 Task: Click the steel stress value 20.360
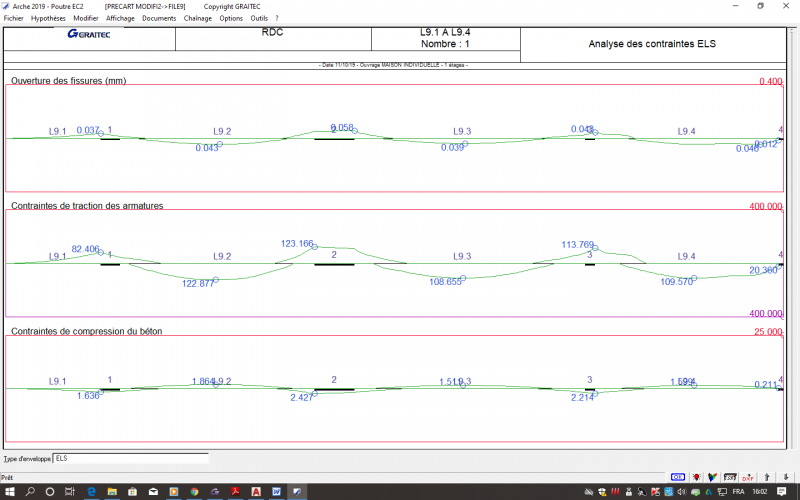click(x=763, y=270)
